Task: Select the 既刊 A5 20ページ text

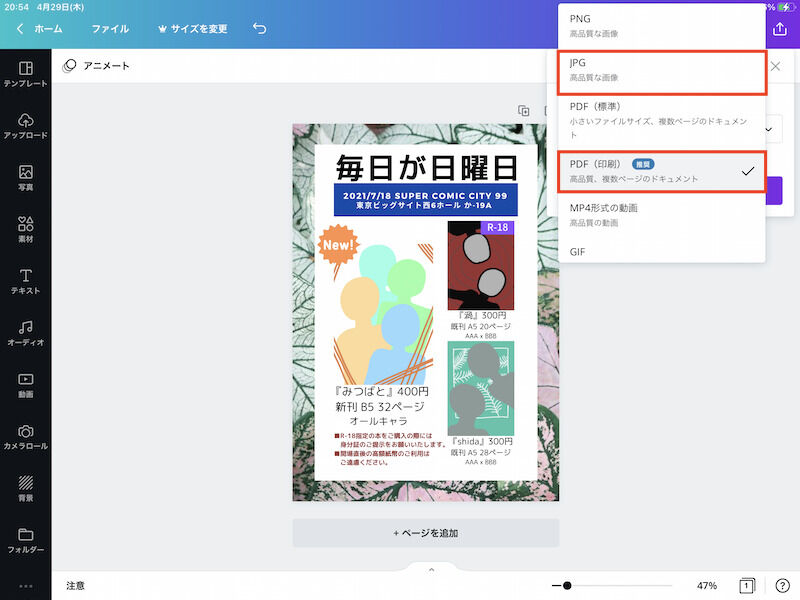Action: pyautogui.click(x=481, y=326)
